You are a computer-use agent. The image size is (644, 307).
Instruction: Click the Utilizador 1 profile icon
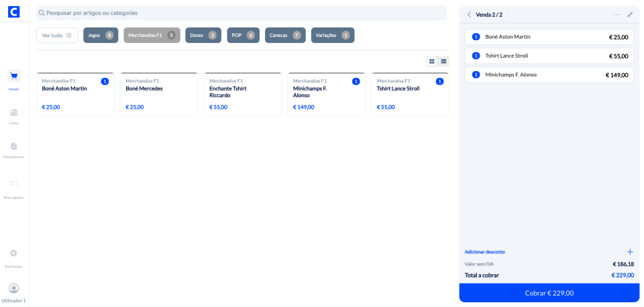coord(13,288)
